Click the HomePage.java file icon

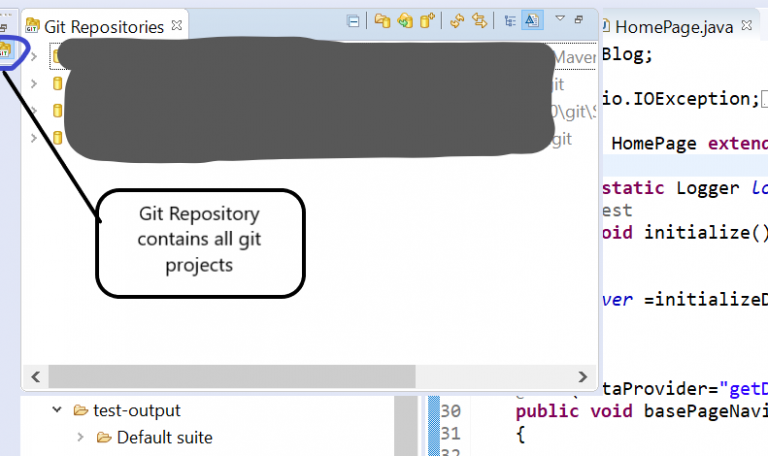click(x=606, y=25)
